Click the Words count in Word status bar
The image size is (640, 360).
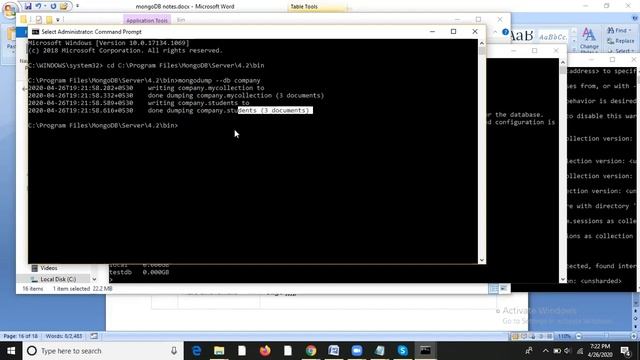(64, 336)
